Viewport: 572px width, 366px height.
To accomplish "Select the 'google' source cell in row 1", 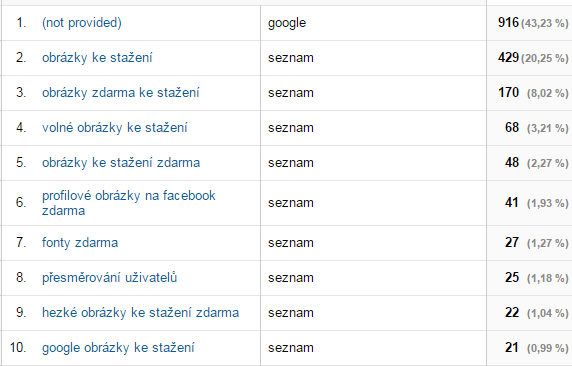I will [287, 23].
